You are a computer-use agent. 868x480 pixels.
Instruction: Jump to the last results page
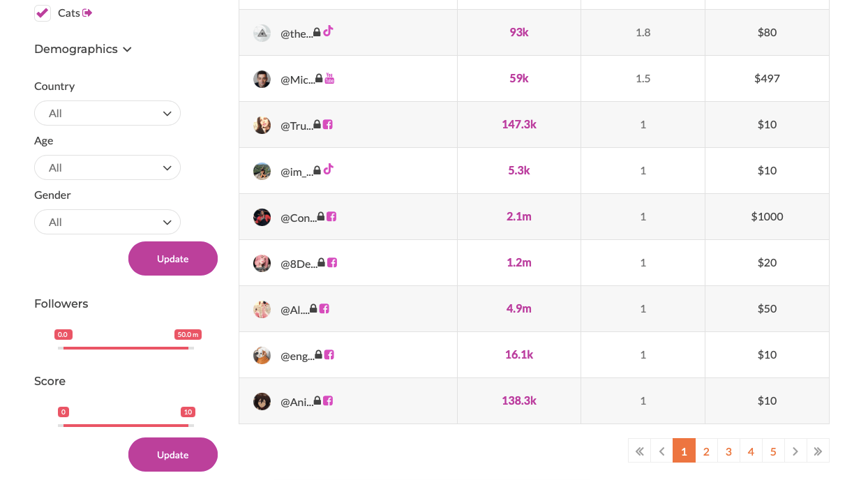(818, 451)
